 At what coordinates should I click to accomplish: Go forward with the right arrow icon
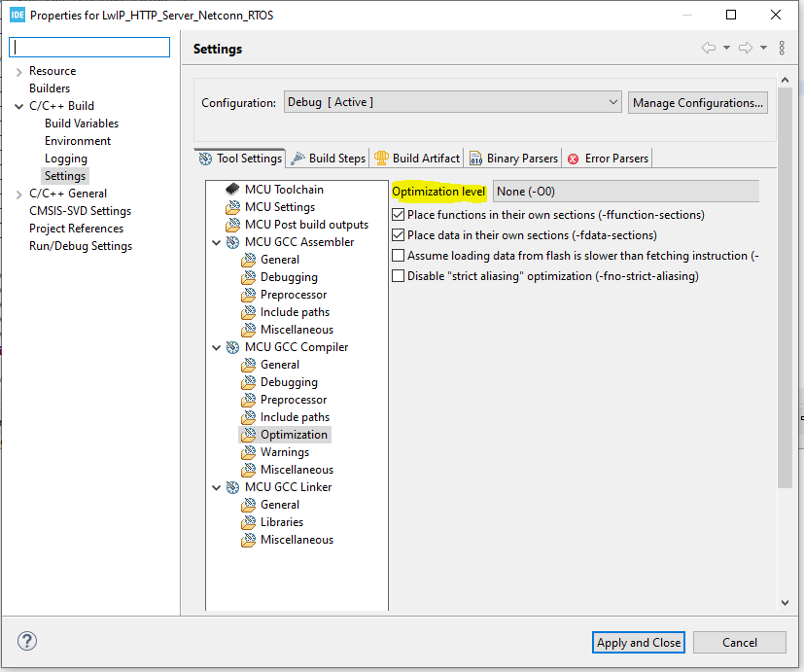tap(746, 48)
